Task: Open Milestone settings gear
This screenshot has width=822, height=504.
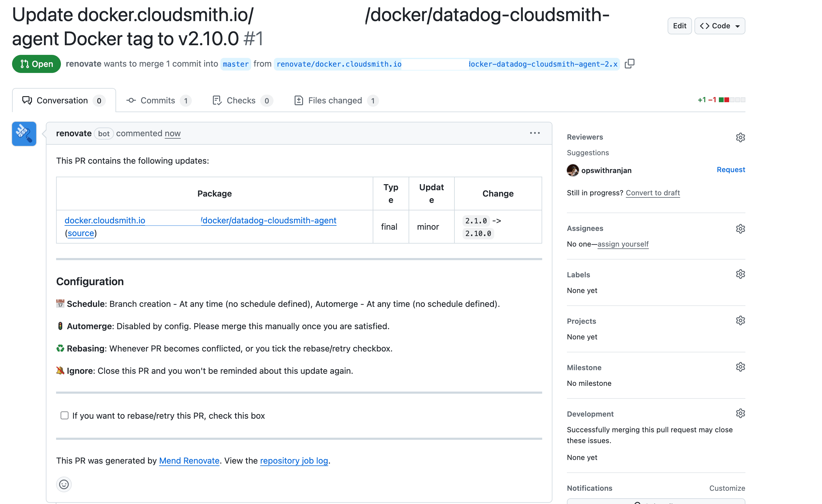Action: coord(740,367)
